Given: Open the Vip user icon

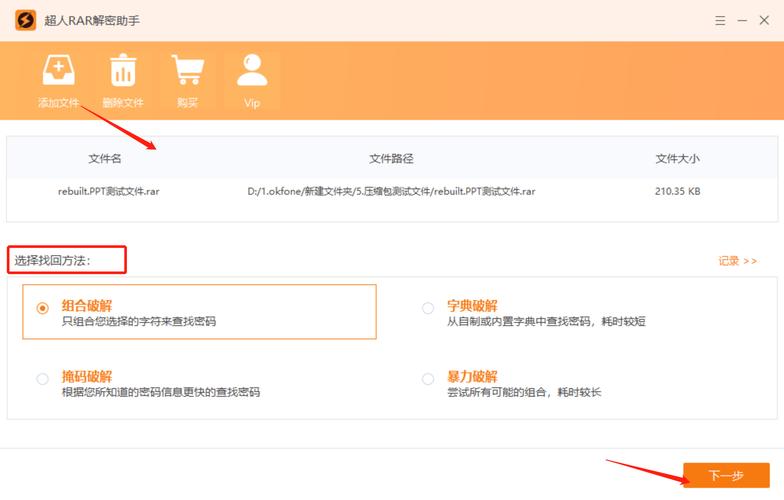Looking at the screenshot, I should [x=252, y=70].
